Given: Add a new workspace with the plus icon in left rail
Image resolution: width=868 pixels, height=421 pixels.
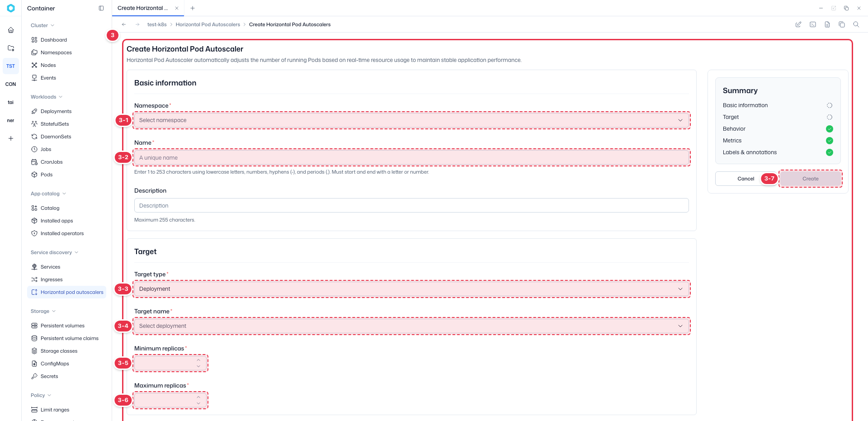Looking at the screenshot, I should 11,138.
